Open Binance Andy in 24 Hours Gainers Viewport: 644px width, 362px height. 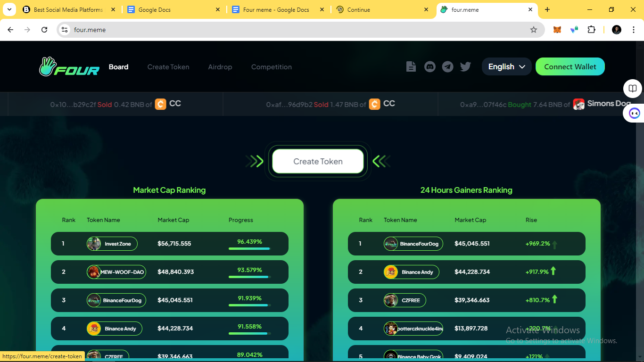pos(412,272)
